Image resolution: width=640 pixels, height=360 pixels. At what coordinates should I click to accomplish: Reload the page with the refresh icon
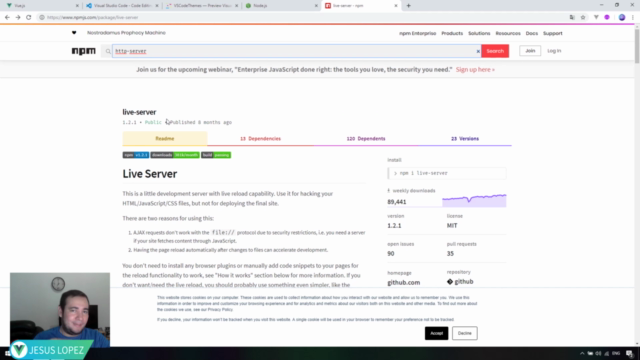click(29, 17)
